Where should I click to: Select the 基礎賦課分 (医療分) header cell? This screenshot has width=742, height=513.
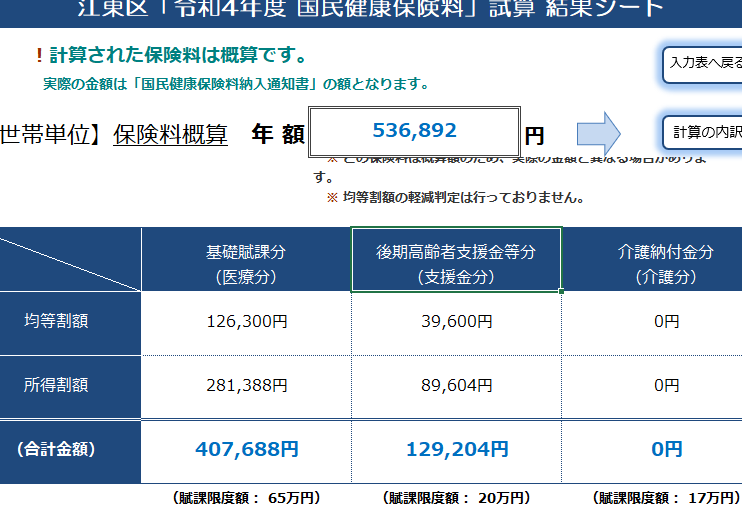coord(246,264)
